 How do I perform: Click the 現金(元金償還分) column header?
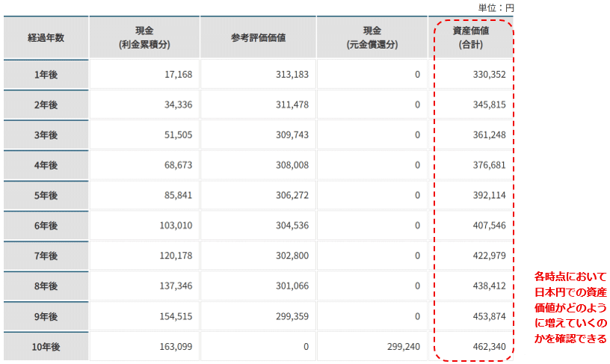pyautogui.click(x=372, y=37)
